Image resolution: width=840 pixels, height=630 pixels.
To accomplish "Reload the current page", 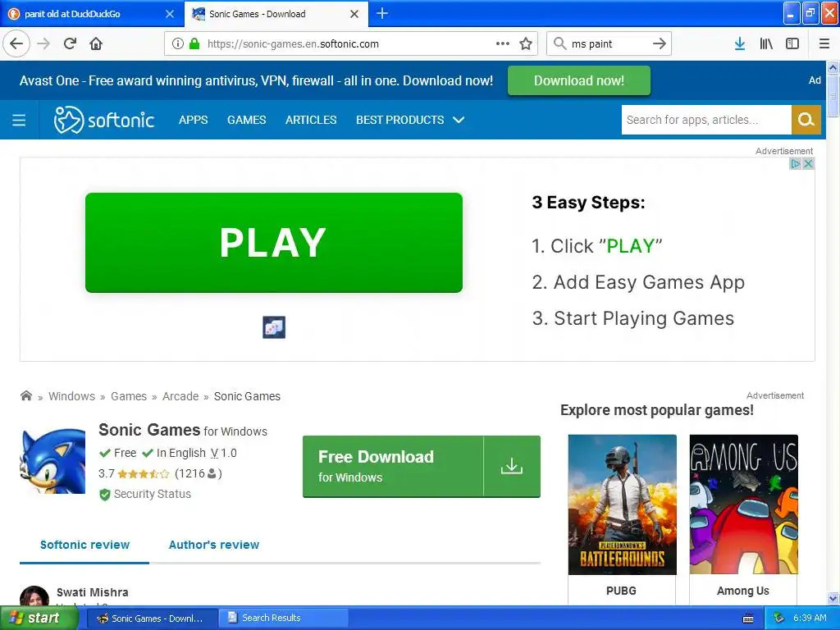I will point(70,43).
